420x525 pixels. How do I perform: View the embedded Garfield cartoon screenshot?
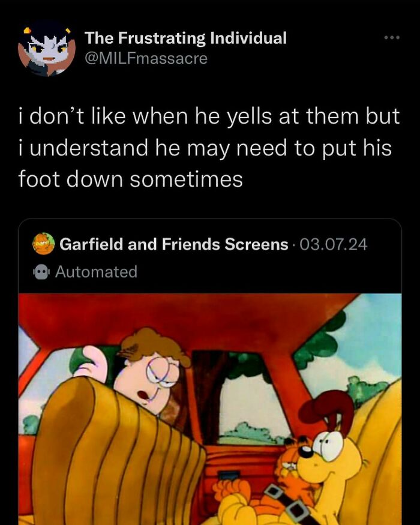click(x=210, y=408)
